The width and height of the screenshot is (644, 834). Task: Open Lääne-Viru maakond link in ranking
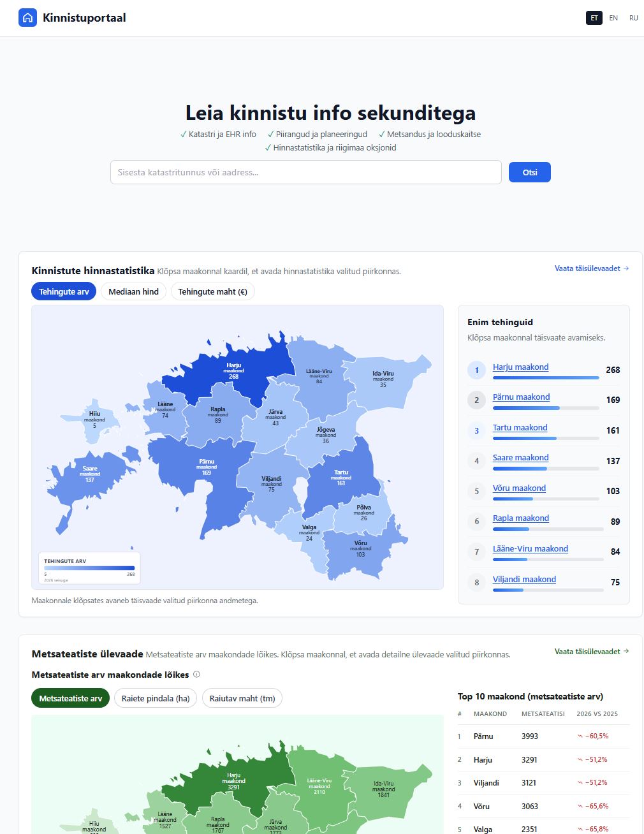tap(530, 548)
